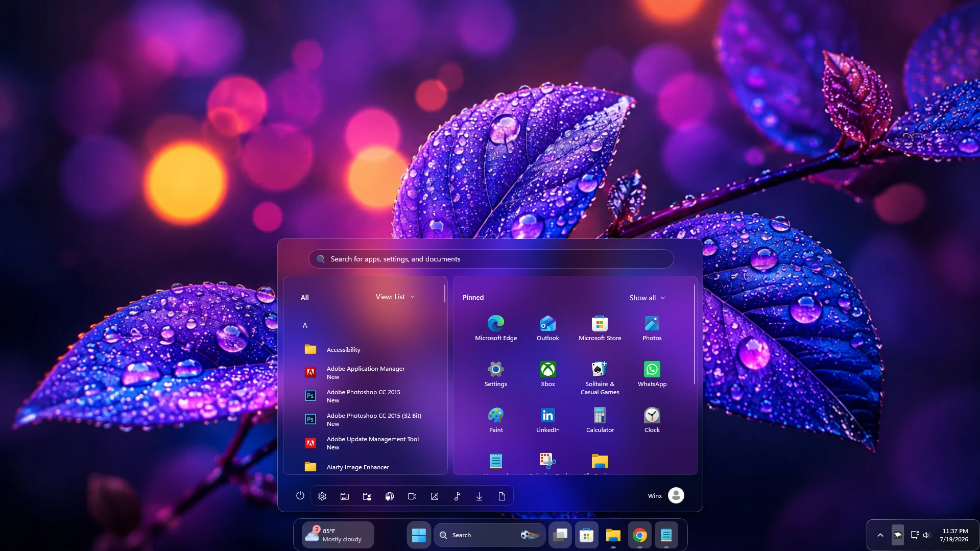Click the Windows Start button on taskbar

(419, 535)
